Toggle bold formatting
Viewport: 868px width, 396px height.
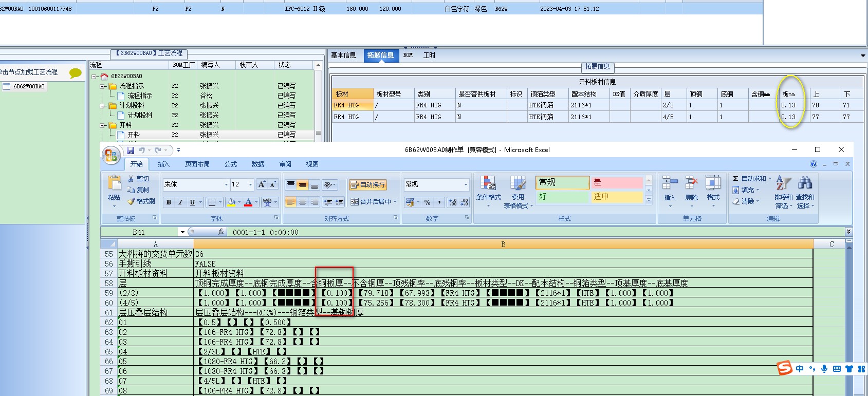pos(169,202)
